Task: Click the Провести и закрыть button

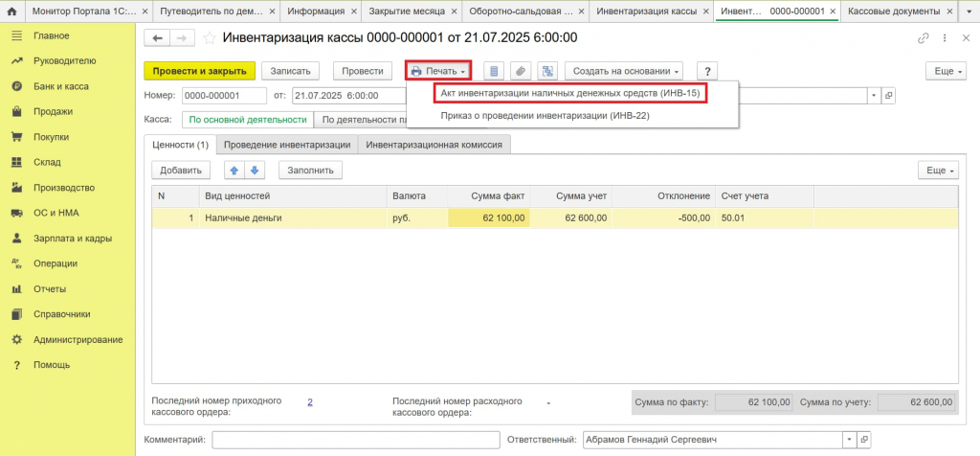Action: pyautogui.click(x=199, y=71)
